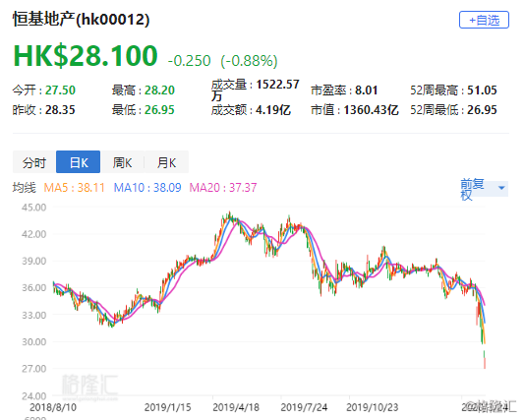Click the 2019/4/18 date label
The width and height of the screenshot is (524, 420).
tap(236, 407)
